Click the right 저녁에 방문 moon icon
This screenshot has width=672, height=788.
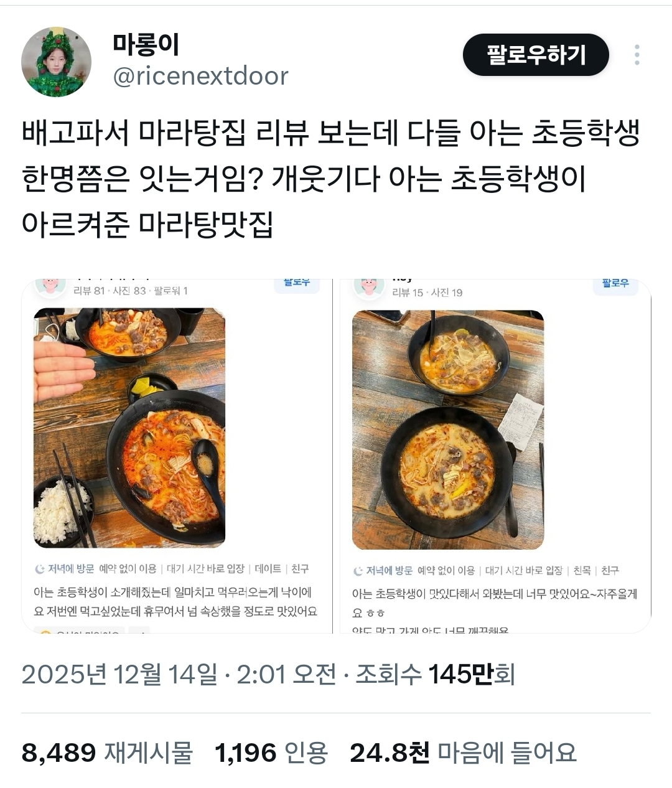pyautogui.click(x=358, y=571)
